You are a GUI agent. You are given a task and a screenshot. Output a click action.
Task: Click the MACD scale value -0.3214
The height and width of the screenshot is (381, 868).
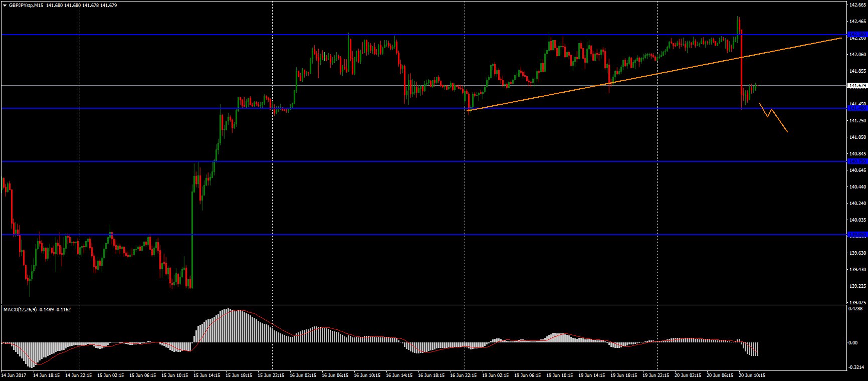click(857, 368)
